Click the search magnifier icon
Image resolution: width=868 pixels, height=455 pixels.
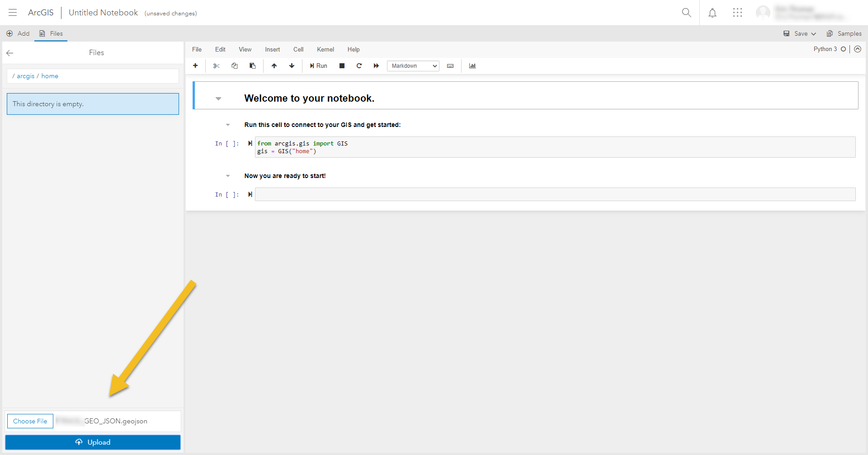coord(686,13)
